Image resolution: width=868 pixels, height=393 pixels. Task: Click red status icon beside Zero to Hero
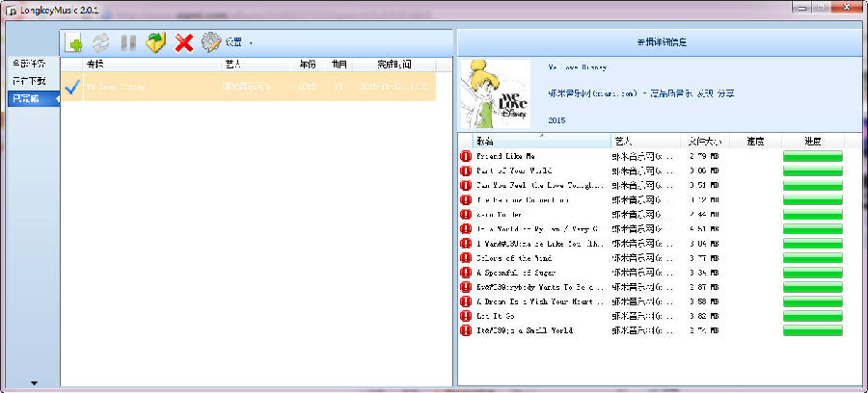466,215
